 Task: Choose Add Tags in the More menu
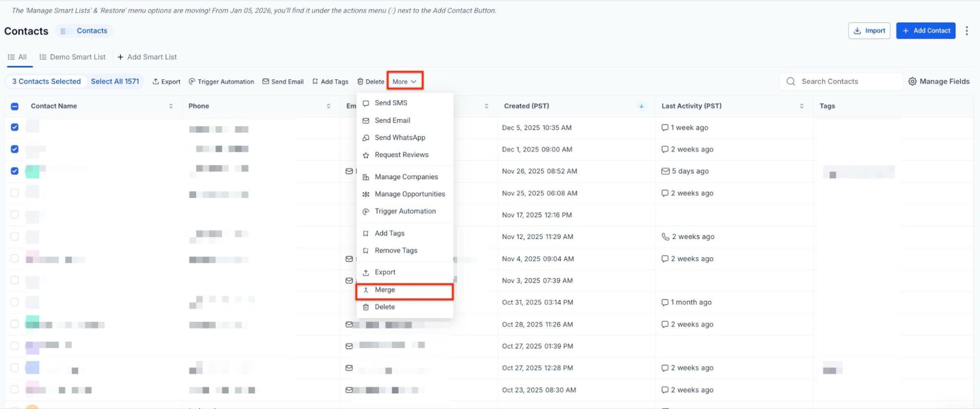click(x=404, y=233)
